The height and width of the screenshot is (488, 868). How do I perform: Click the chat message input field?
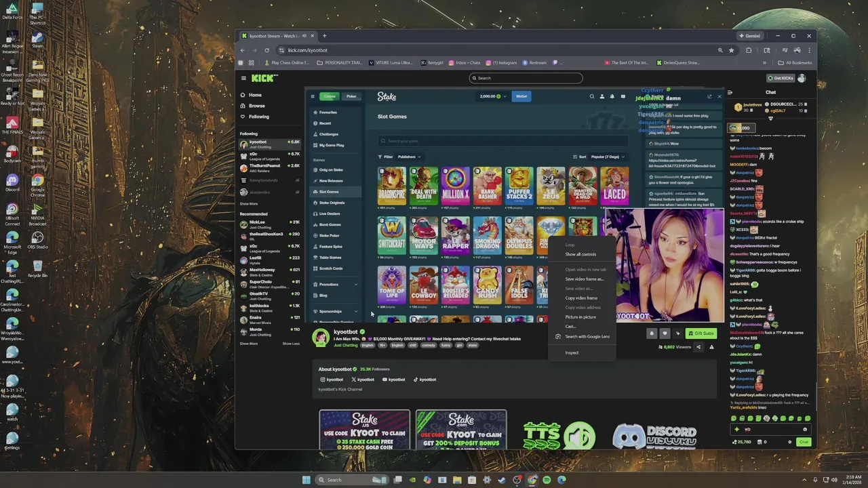770,429
